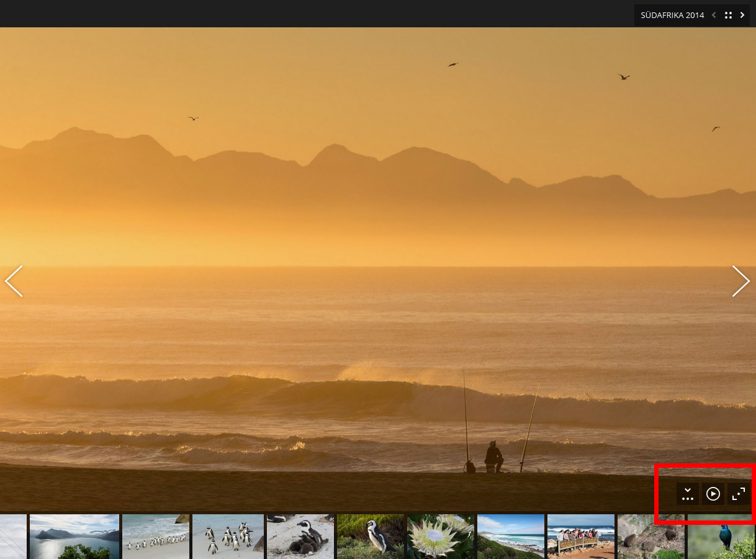The height and width of the screenshot is (559, 756).
Task: Open the SÜDAFRIKA 2014 album title
Action: 672,15
